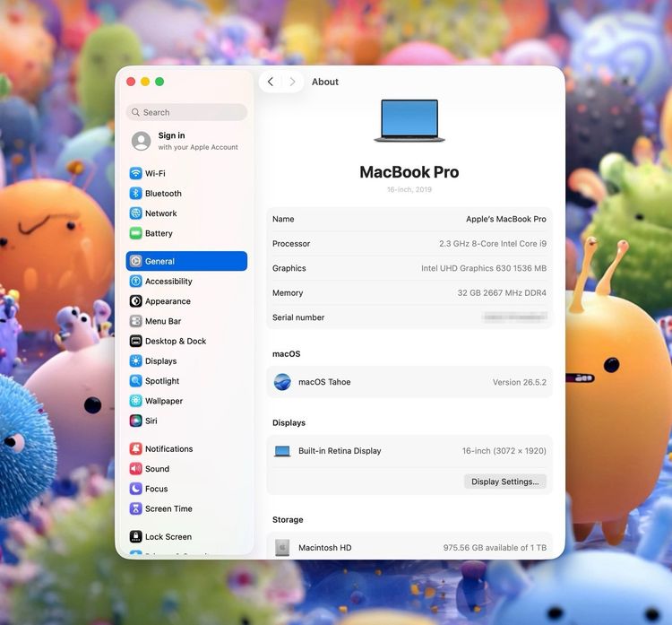This screenshot has height=625, width=672.
Task: Select the Displays sun icon
Action: click(x=135, y=361)
